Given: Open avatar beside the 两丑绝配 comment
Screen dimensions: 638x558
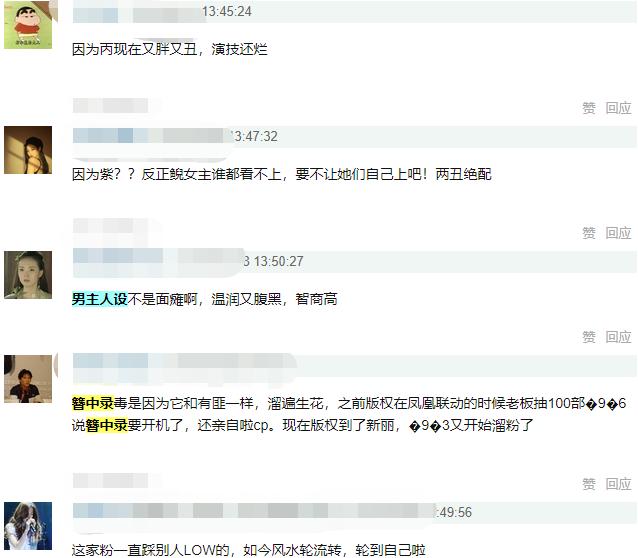Looking at the screenshot, I should pos(28,150).
